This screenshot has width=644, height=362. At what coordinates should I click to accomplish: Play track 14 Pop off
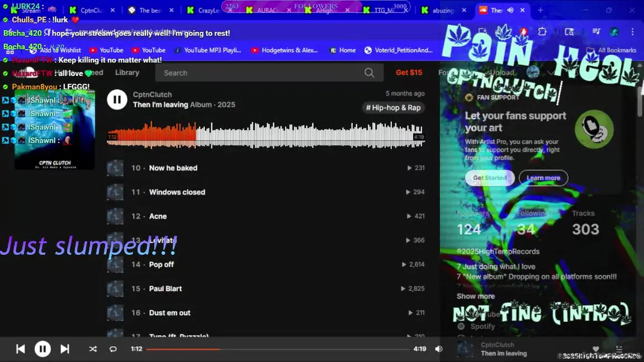(x=162, y=264)
